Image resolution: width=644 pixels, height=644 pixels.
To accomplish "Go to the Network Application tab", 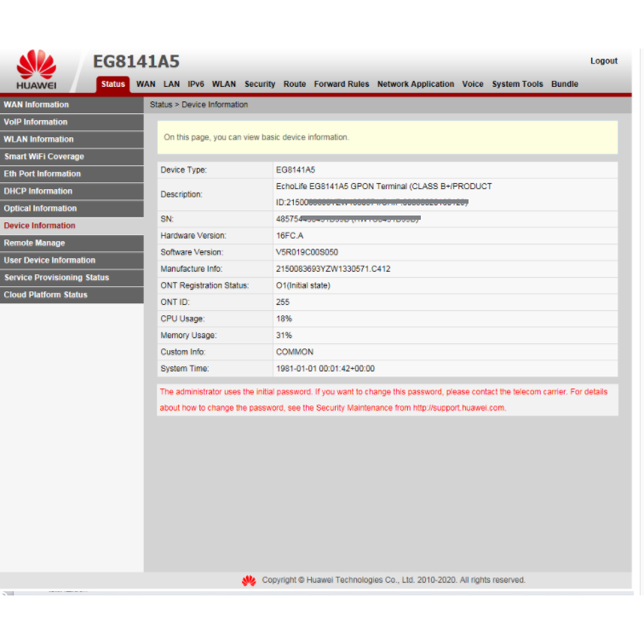I will (416, 84).
